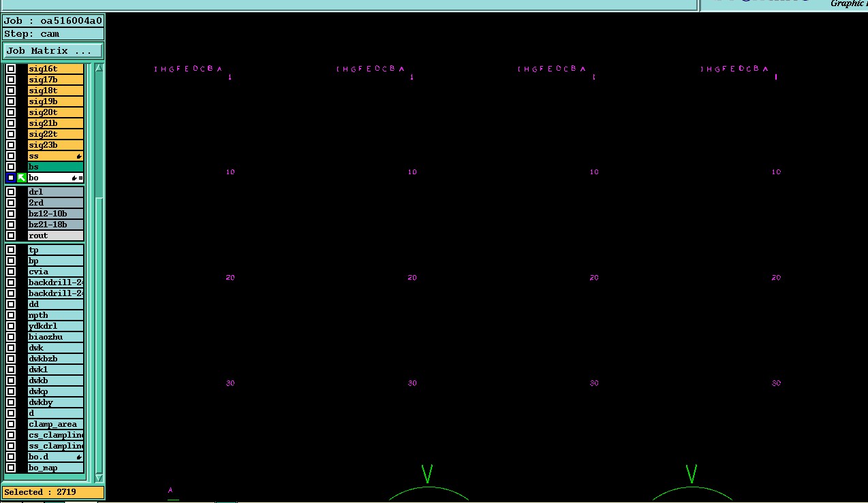Screen dimensions: 868x503
Task: Tick the checkbox next to bp
Action: pyautogui.click(x=11, y=261)
